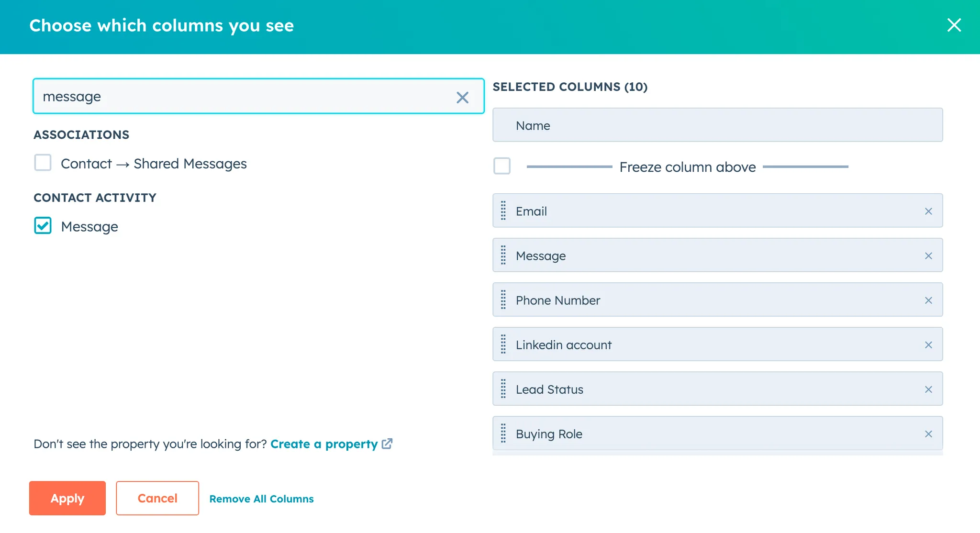Image resolution: width=980 pixels, height=533 pixels.
Task: Click Apply to save columns
Action: (67, 498)
